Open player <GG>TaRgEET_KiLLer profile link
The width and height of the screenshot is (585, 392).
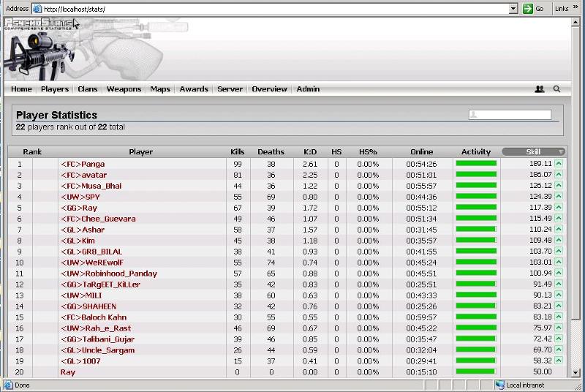[100, 284]
